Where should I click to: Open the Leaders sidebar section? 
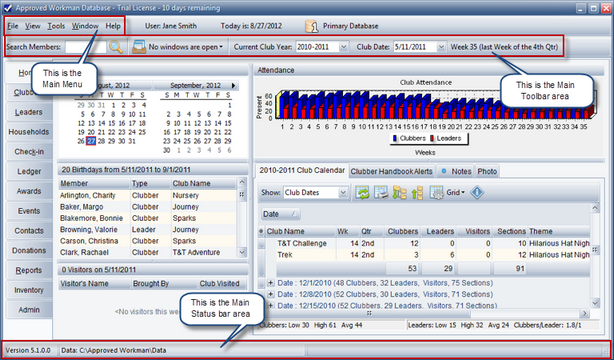(x=29, y=112)
